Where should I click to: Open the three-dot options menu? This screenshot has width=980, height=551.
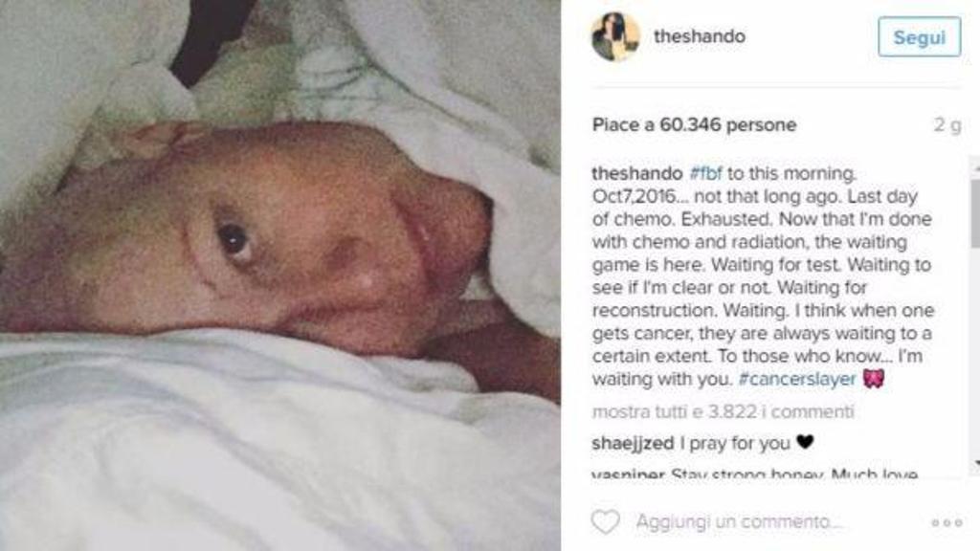[x=947, y=523]
